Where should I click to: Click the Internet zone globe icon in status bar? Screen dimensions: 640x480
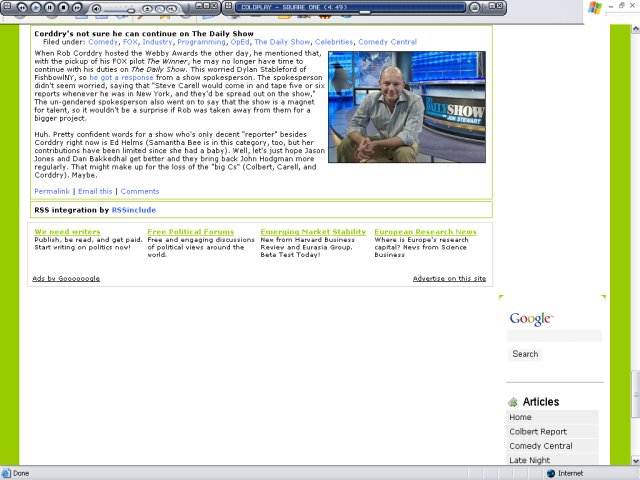tap(551, 473)
